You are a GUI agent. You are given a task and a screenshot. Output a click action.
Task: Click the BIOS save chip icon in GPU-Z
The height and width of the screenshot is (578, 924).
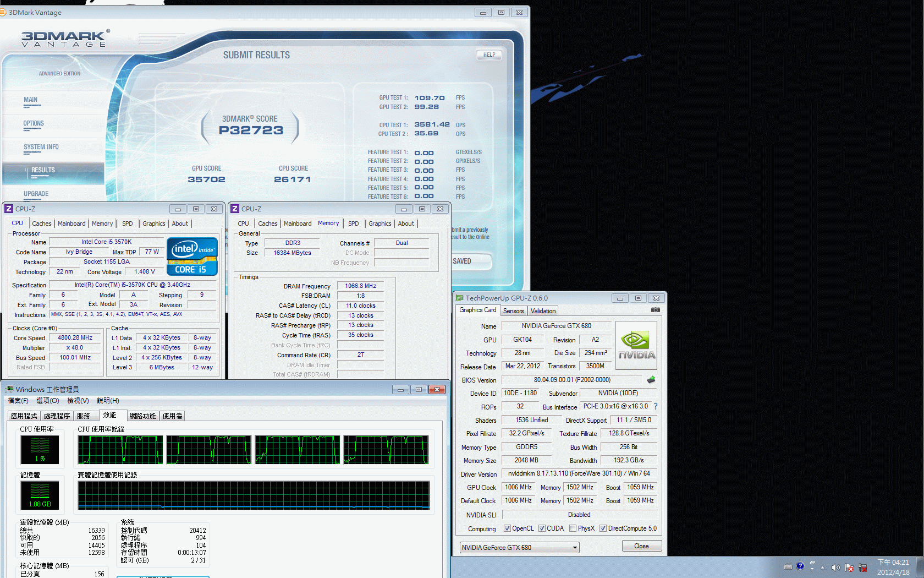651,380
